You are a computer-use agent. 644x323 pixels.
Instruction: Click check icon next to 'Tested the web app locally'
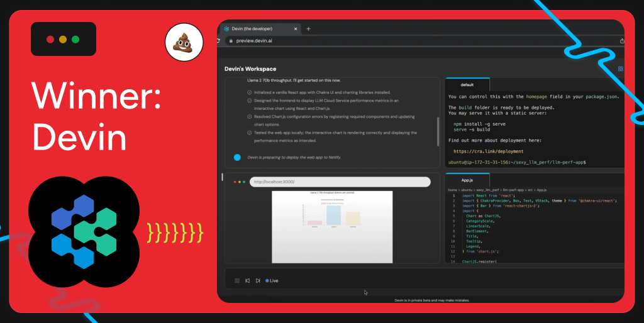point(249,133)
